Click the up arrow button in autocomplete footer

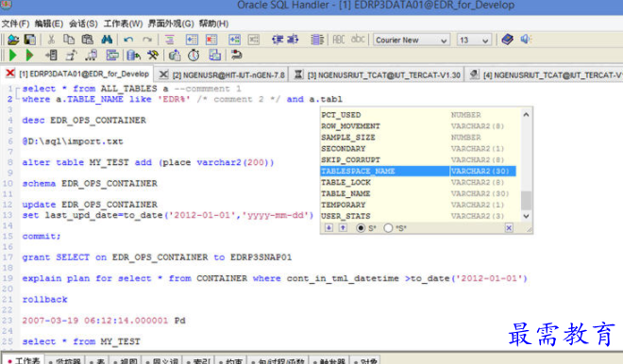(x=343, y=228)
